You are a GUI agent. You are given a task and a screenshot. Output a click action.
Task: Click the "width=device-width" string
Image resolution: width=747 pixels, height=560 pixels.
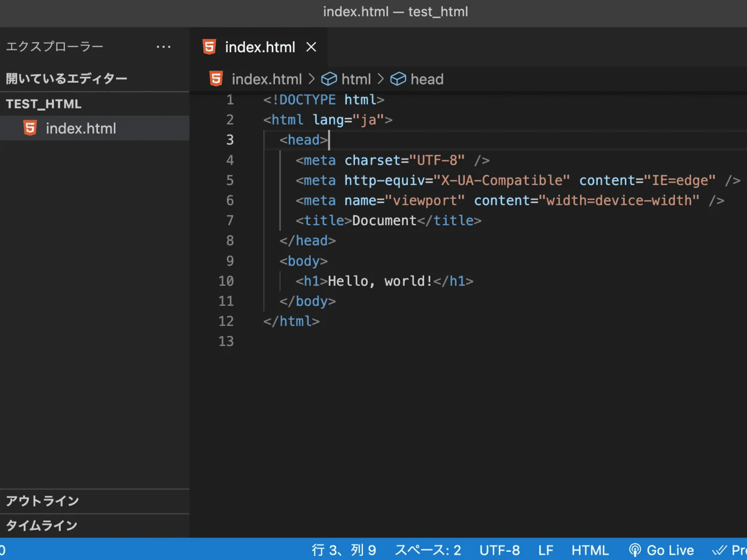pos(619,200)
